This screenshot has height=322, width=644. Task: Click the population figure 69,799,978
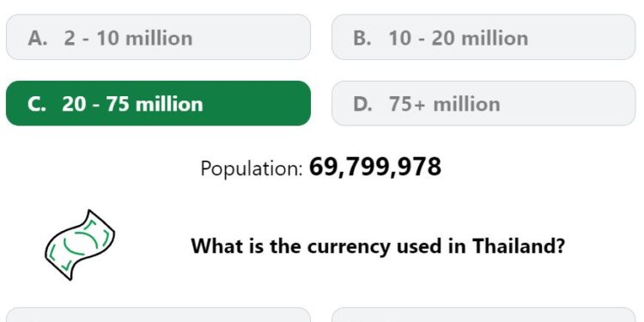coord(375,167)
